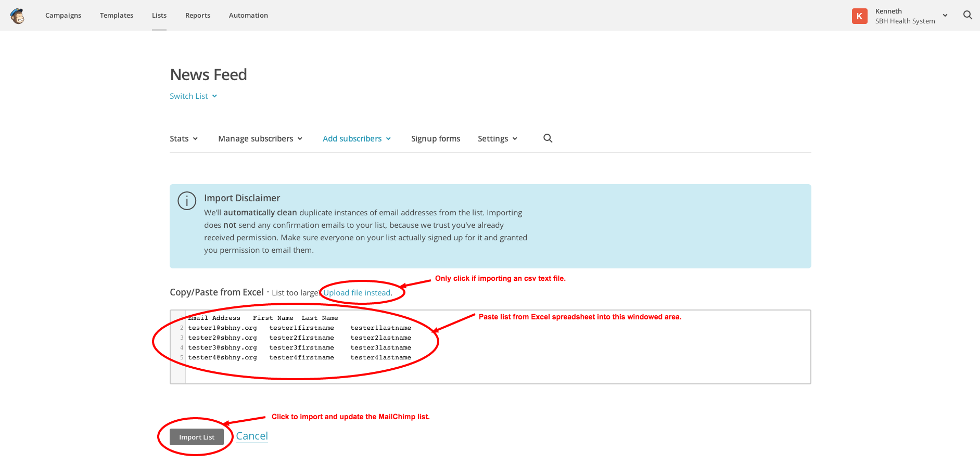Navigate to Automation
The image size is (980, 465).
pyautogui.click(x=248, y=16)
